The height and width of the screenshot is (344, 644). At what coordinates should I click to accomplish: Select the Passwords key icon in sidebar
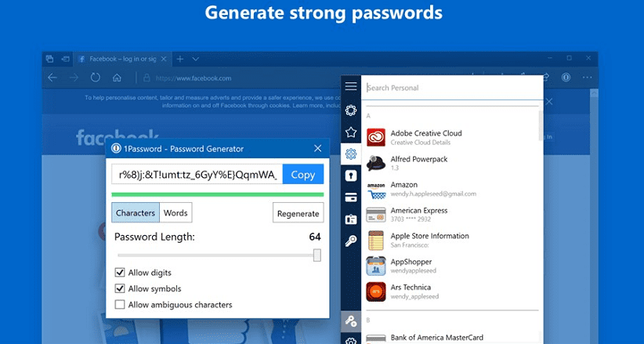pyautogui.click(x=351, y=241)
